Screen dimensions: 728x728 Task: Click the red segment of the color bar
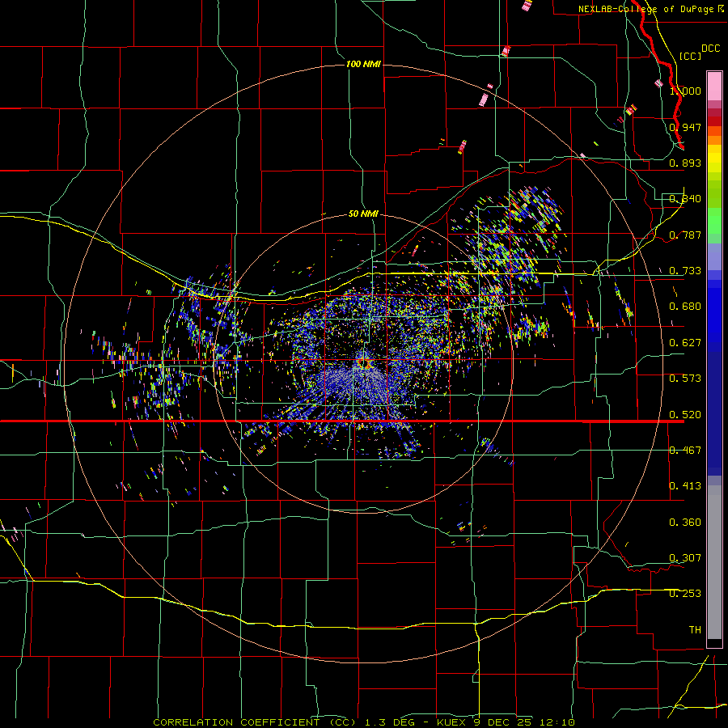pos(714,121)
